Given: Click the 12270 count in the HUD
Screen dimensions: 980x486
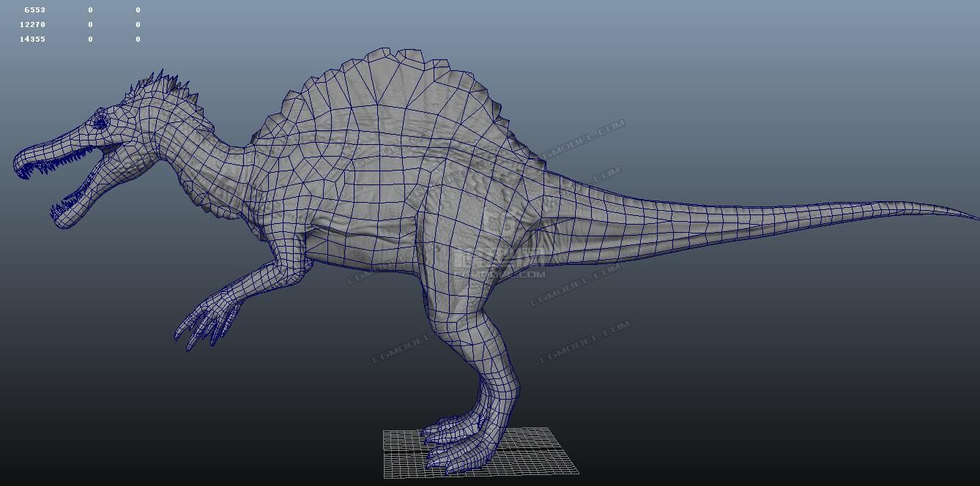Looking at the screenshot, I should (x=33, y=25).
